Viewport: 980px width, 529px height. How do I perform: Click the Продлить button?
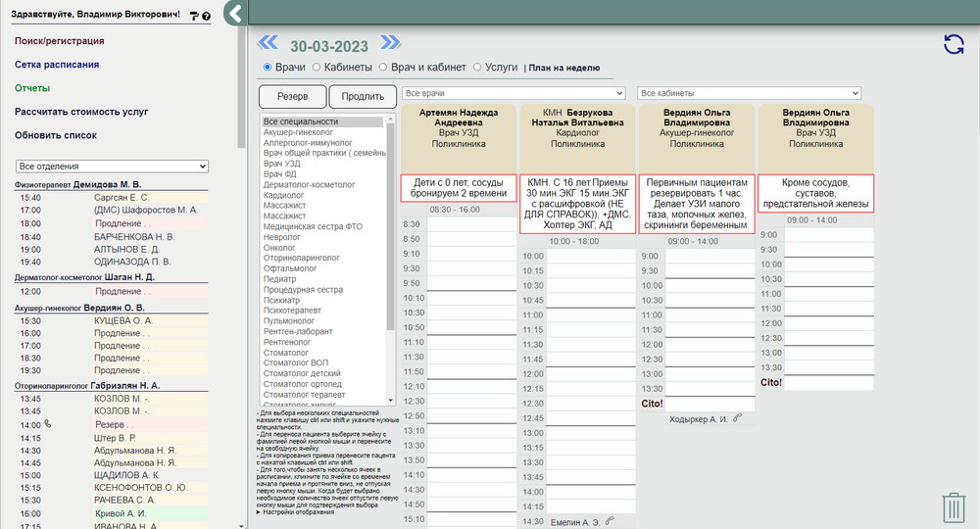tap(363, 96)
